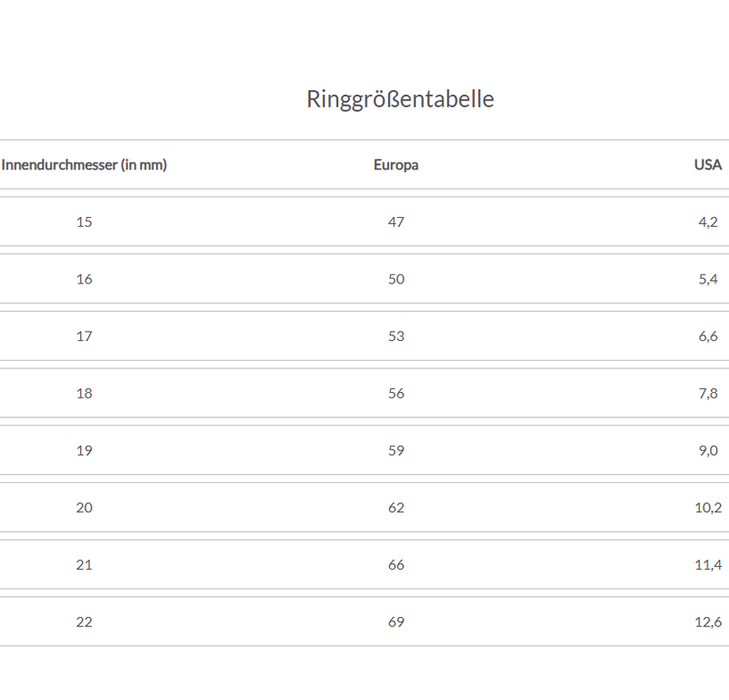The width and height of the screenshot is (729, 700).
Task: Select Europa size 47
Action: point(396,221)
